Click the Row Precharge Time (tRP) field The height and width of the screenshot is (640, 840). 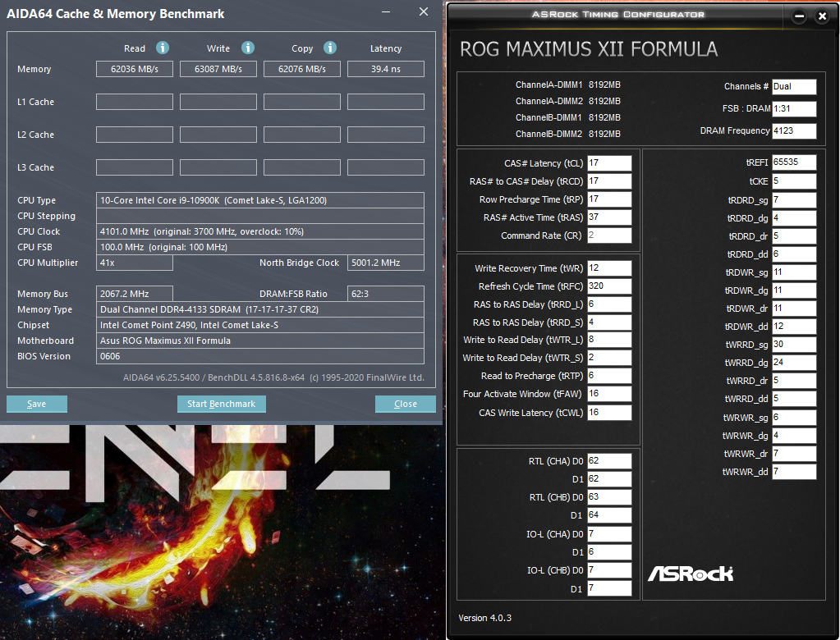coord(609,199)
